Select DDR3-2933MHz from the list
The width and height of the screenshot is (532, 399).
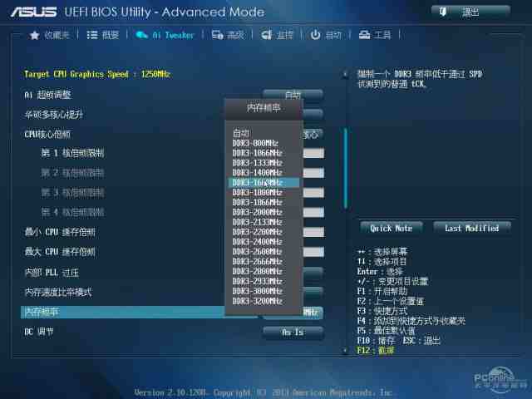(x=258, y=281)
